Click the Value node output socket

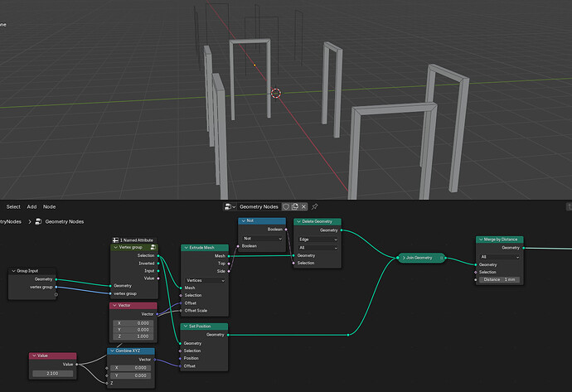tap(76, 364)
